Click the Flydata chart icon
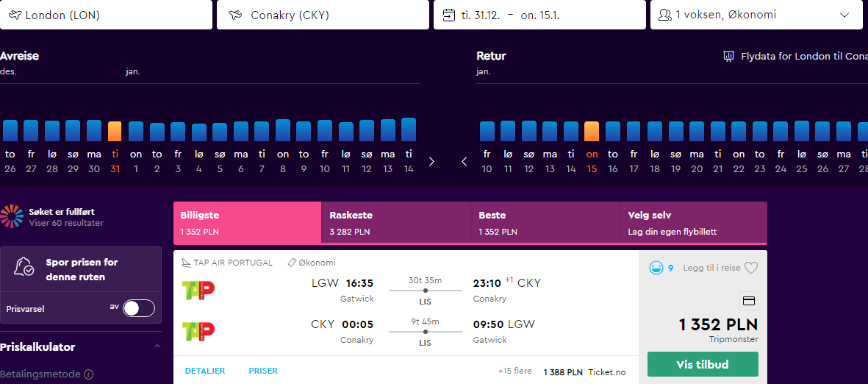Screen dimensions: 868x384 [728, 57]
